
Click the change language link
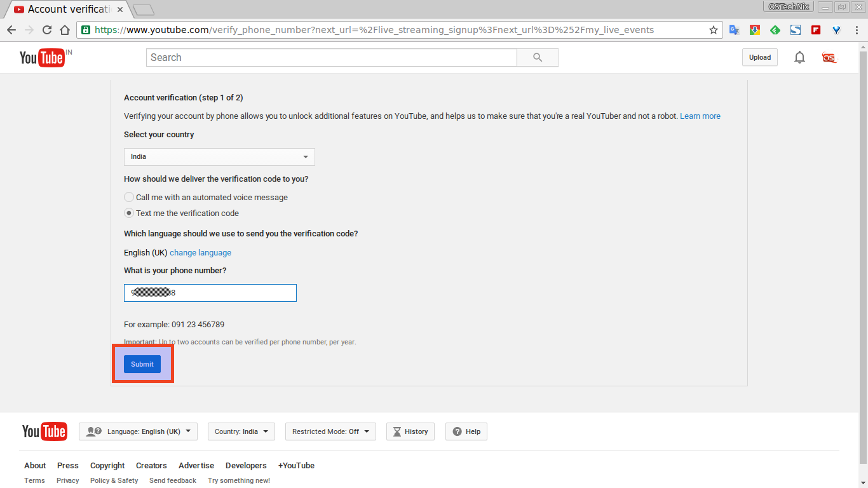(200, 253)
